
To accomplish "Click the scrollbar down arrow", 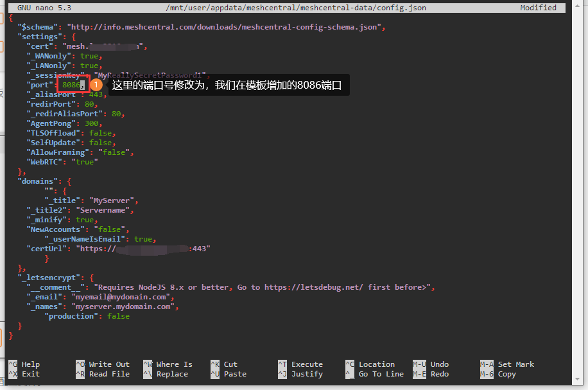I will [577, 379].
